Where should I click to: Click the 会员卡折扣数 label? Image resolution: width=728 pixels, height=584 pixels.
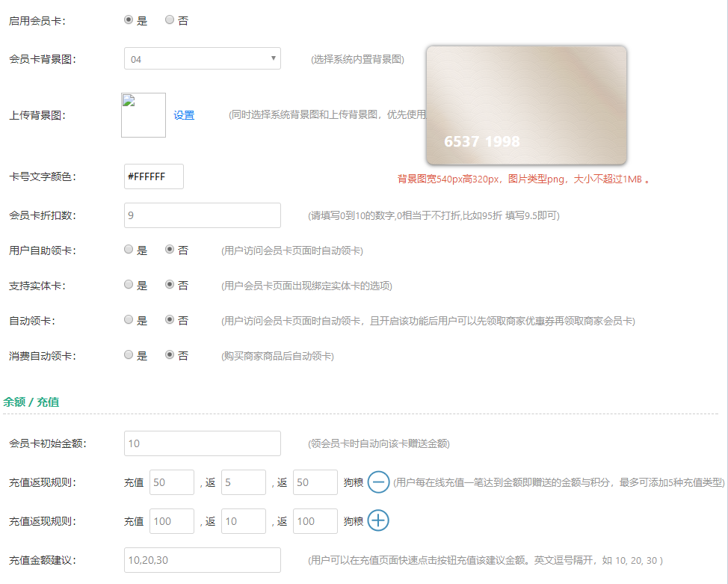(43, 215)
